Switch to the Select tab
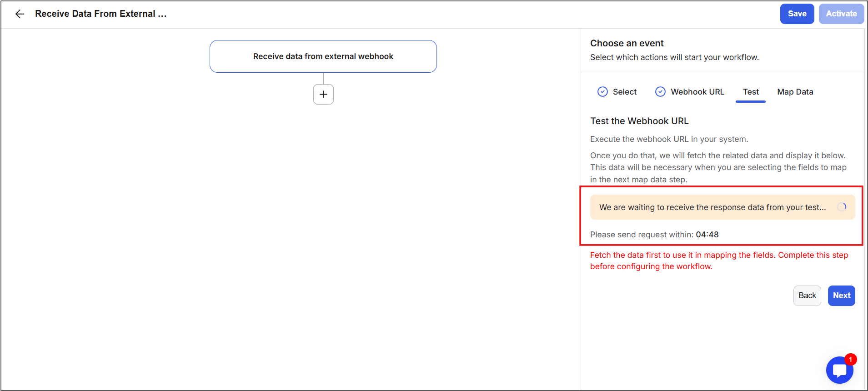 point(624,92)
